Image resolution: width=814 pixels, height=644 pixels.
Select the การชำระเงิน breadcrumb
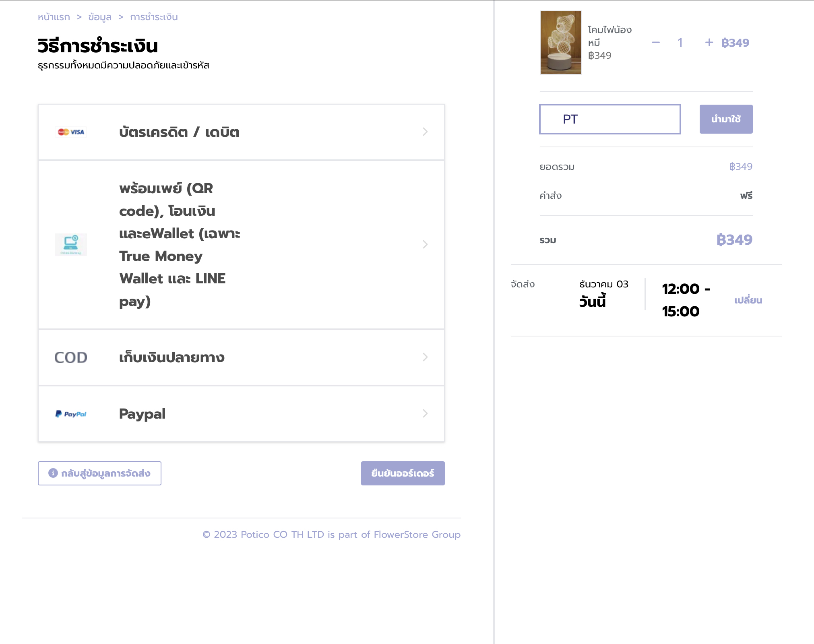[154, 17]
